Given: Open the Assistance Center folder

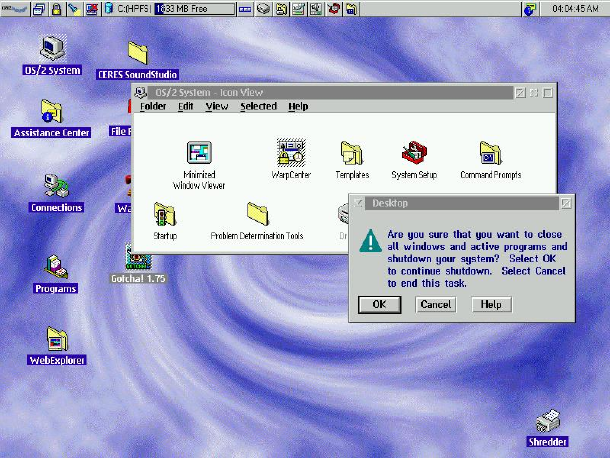Looking at the screenshot, I should click(51, 118).
